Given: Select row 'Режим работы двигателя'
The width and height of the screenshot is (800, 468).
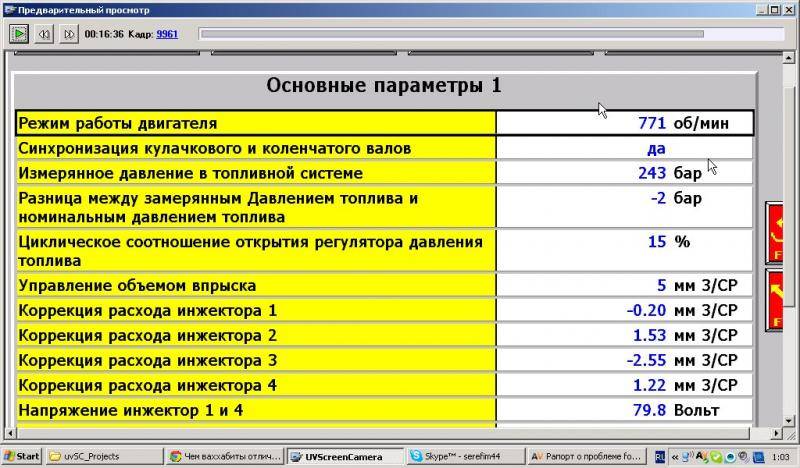Looking at the screenshot, I should tap(384, 123).
